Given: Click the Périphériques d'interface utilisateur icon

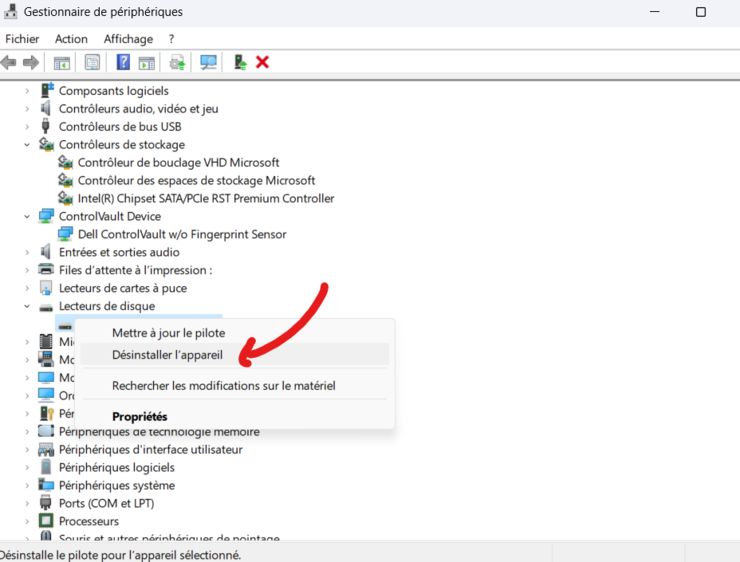Looking at the screenshot, I should point(46,449).
